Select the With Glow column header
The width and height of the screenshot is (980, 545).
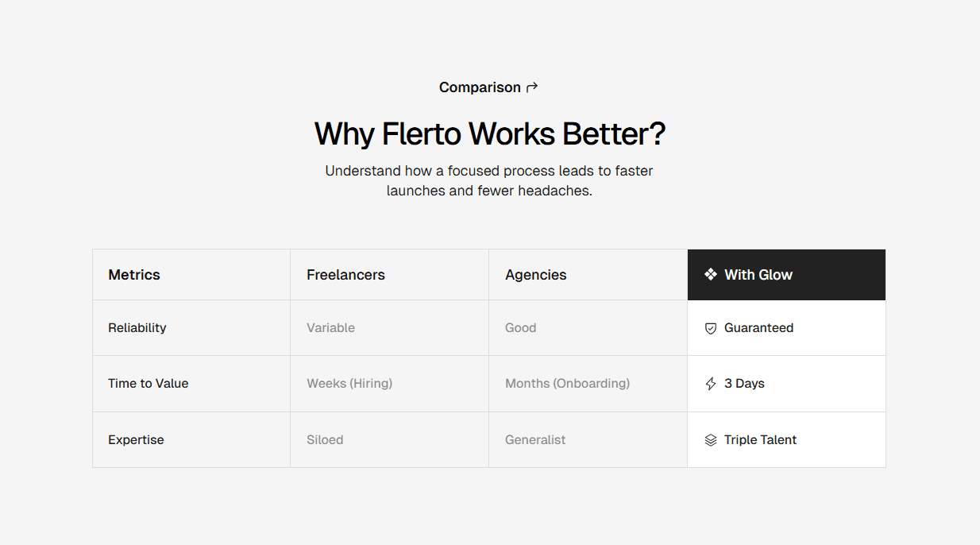pyautogui.click(x=758, y=274)
